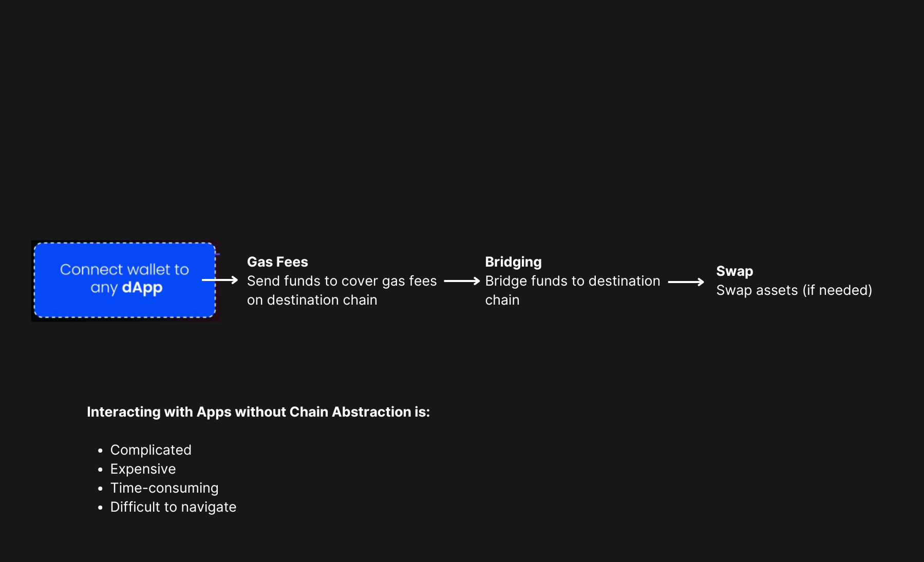This screenshot has height=562, width=924.
Task: Click the Time-consuming list item
Action: (164, 488)
